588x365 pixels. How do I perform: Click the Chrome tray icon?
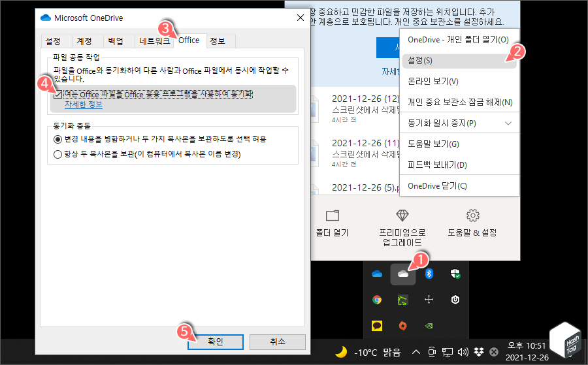(x=377, y=300)
